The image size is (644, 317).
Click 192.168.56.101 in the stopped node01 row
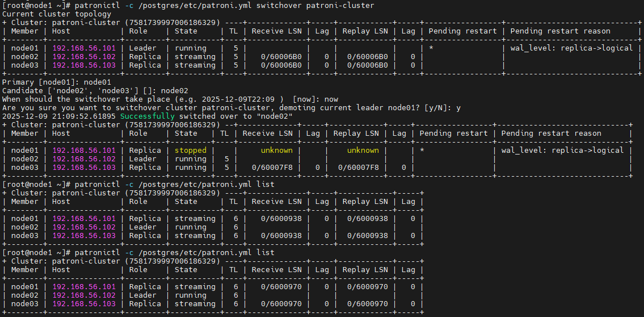pyautogui.click(x=84, y=151)
